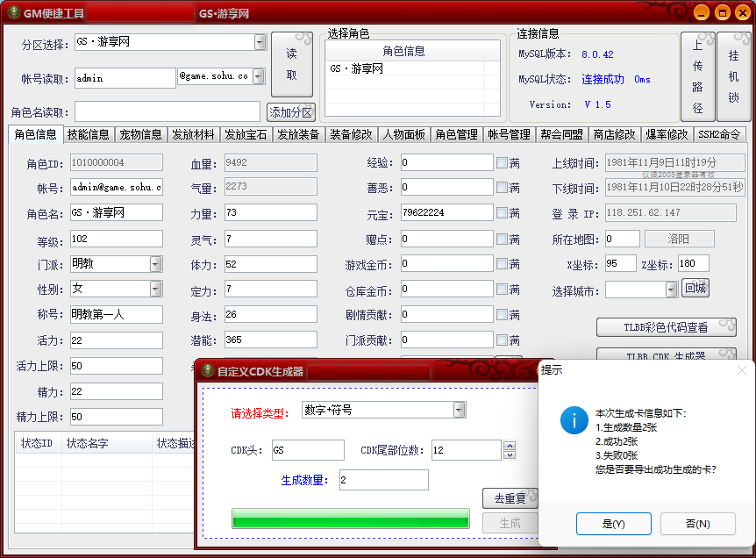The width and height of the screenshot is (756, 558).
Task: Click the 添加分区 button
Action: [x=291, y=112]
